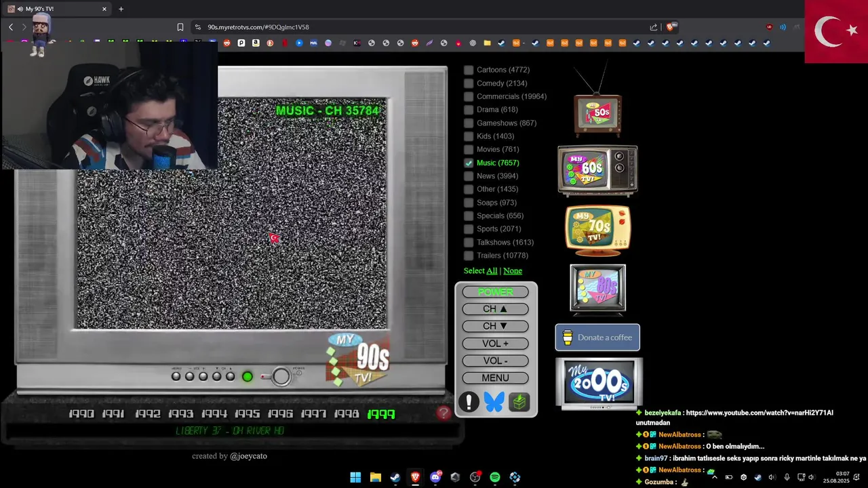The height and width of the screenshot is (488, 868).
Task: Click the round power knob on TV
Action: tap(281, 377)
